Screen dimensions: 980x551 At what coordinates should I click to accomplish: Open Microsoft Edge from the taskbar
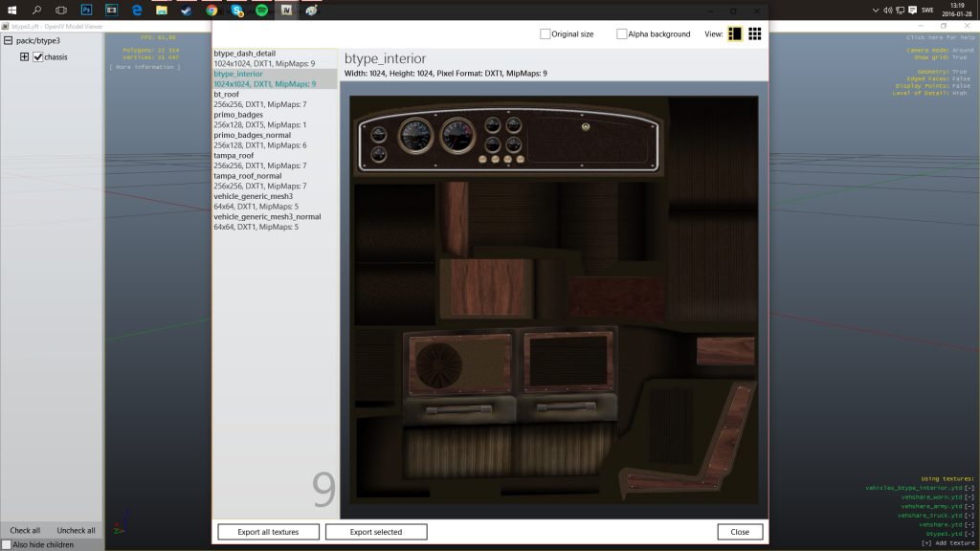136,10
